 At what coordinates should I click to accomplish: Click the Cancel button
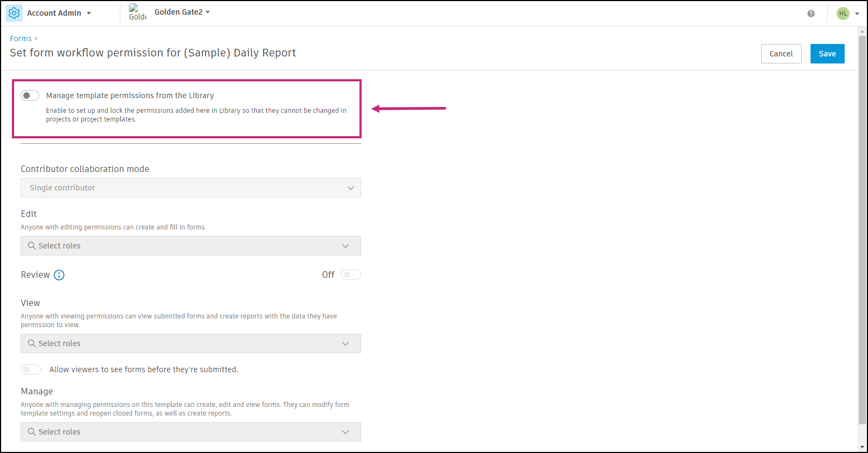(781, 54)
